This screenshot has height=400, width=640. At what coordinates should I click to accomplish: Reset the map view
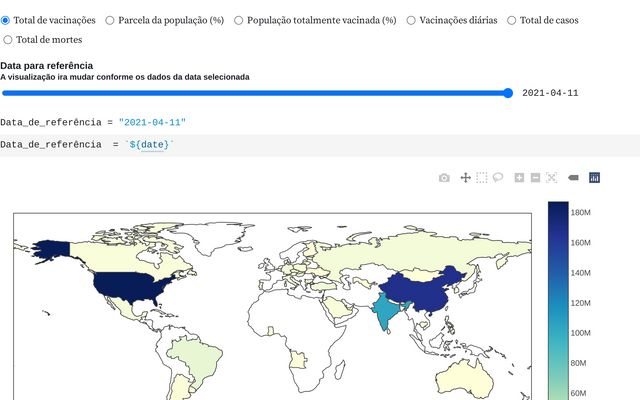551,178
